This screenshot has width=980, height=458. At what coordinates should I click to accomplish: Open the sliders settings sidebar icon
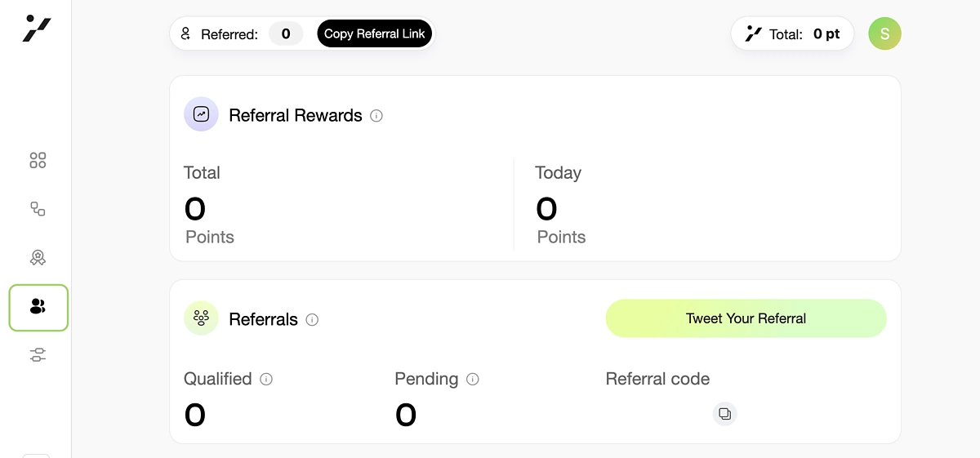(x=38, y=354)
